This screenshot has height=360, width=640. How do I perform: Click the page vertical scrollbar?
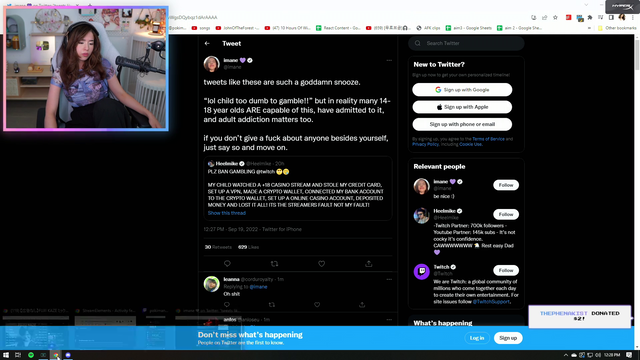click(637, 55)
